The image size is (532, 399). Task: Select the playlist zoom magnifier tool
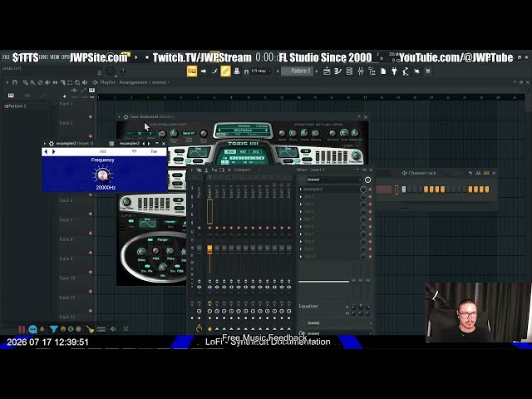pos(77,82)
